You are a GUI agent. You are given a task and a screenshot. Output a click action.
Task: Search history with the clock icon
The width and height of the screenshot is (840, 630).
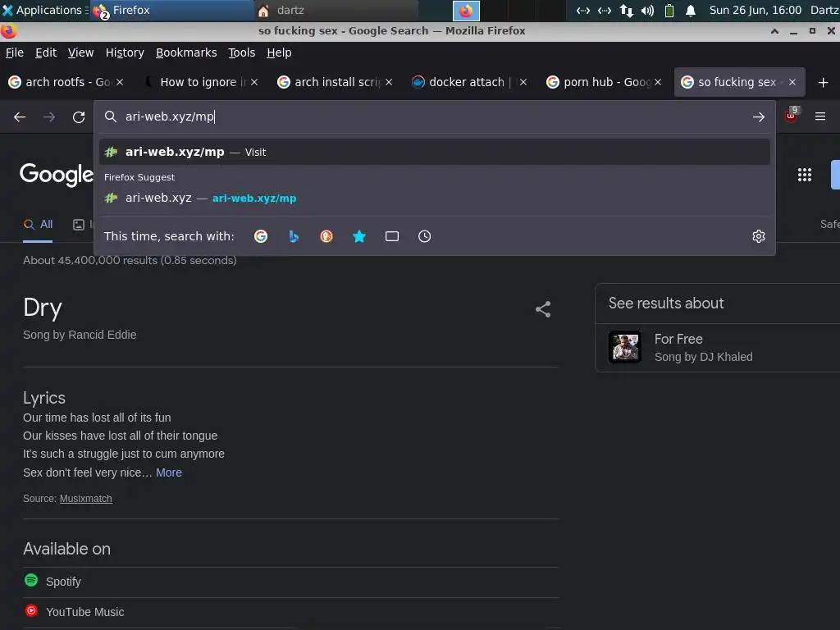[x=424, y=236]
